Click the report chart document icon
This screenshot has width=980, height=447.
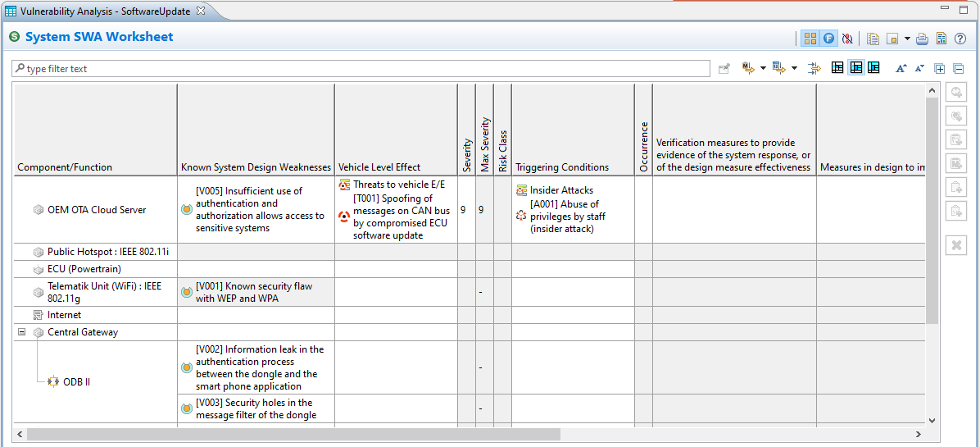pyautogui.click(x=941, y=39)
